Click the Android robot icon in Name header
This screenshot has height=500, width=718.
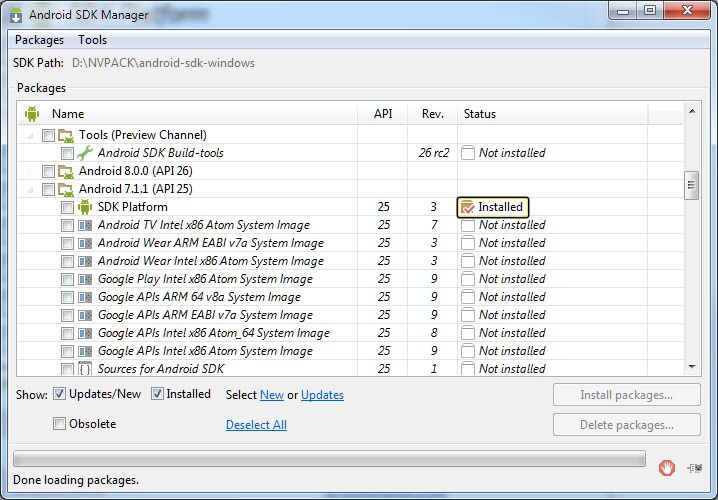(x=32, y=114)
